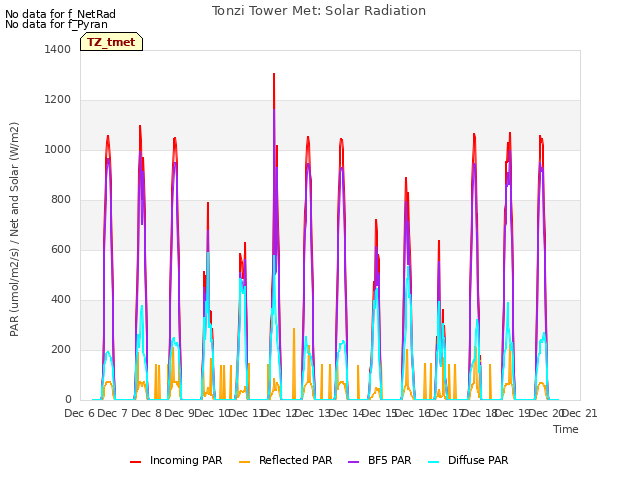Image resolution: width=640 pixels, height=480 pixels.
Task: Click the 'No data for f_NetRad' message
Action: click(60, 14)
